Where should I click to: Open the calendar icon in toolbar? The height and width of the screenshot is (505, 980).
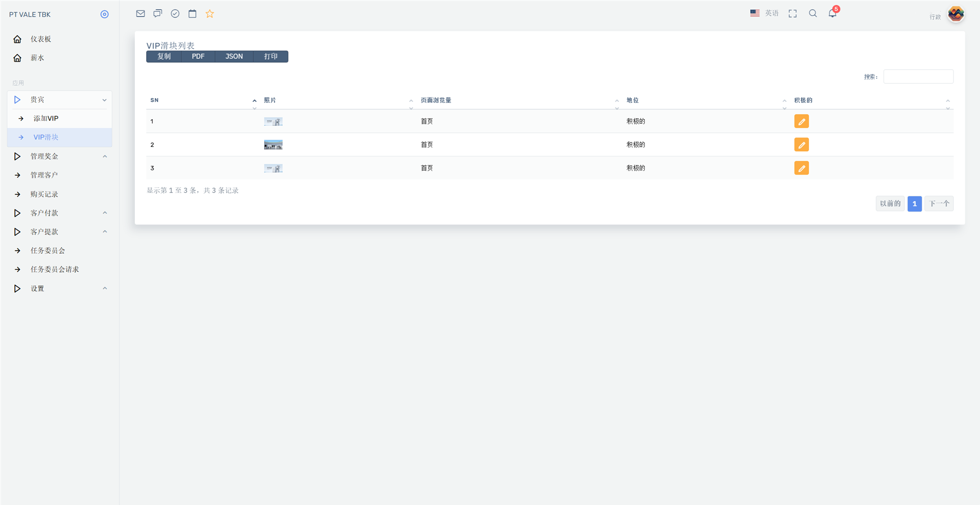(x=193, y=14)
